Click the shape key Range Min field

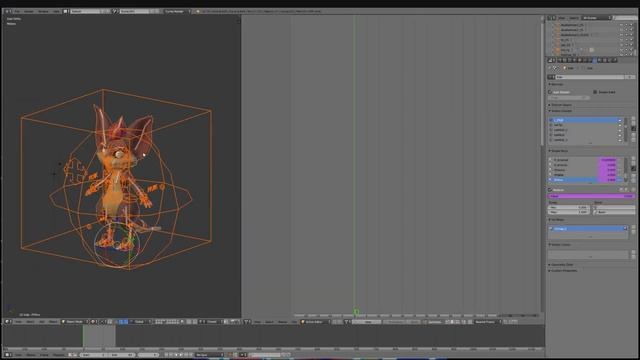coord(568,207)
